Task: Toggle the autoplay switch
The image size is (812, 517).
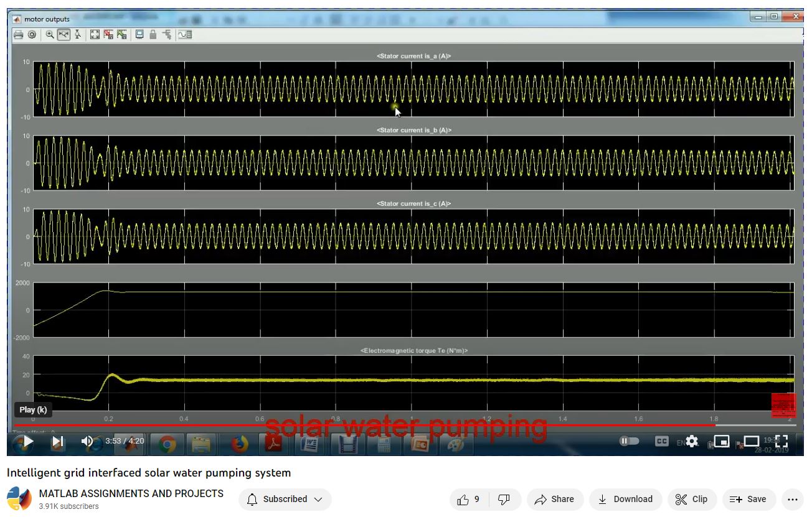Action: (629, 441)
